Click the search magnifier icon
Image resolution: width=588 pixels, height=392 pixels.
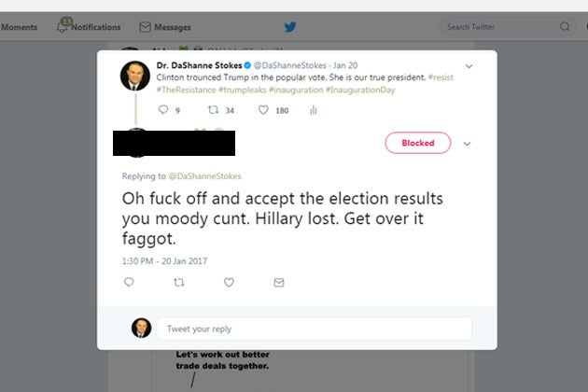point(565,27)
